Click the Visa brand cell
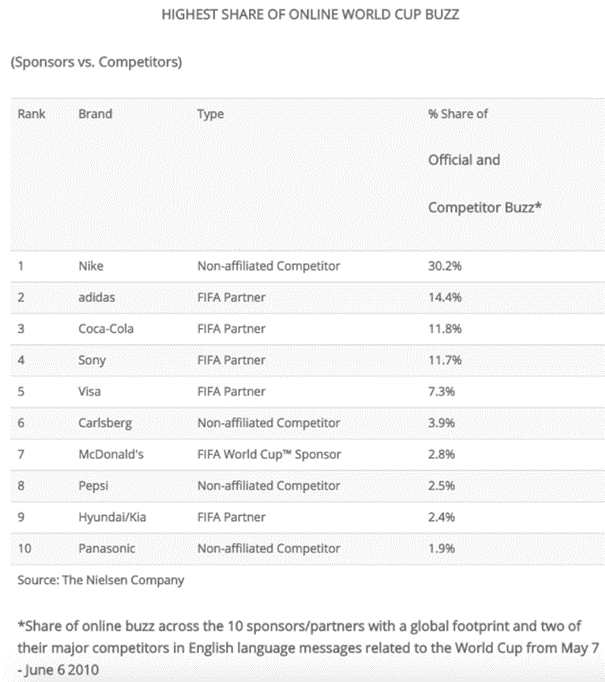The width and height of the screenshot is (605, 682). [x=90, y=391]
